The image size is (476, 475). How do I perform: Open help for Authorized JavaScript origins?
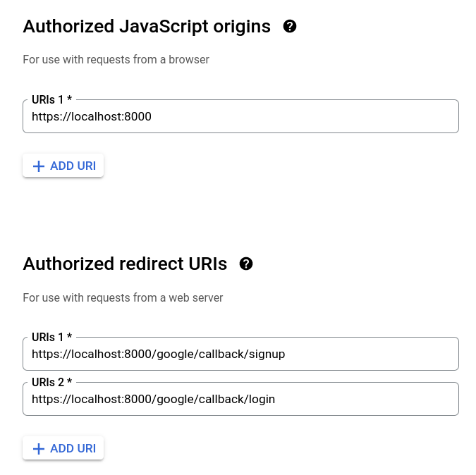(x=290, y=26)
